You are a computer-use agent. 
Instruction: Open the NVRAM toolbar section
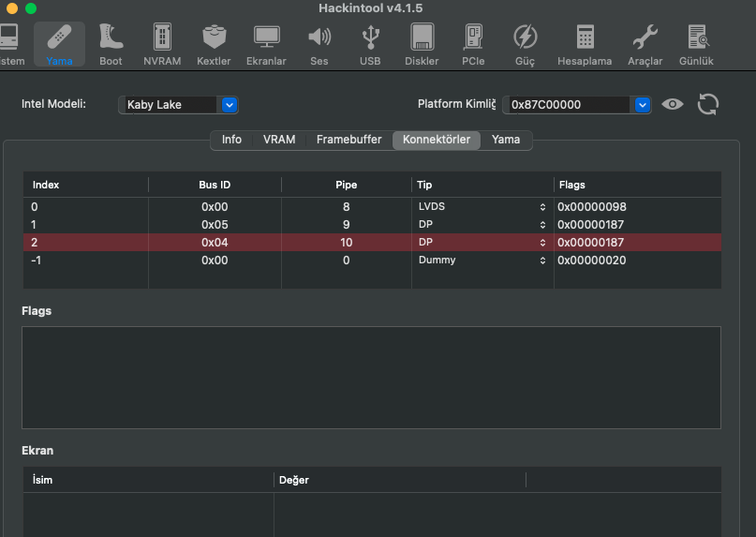[162, 45]
